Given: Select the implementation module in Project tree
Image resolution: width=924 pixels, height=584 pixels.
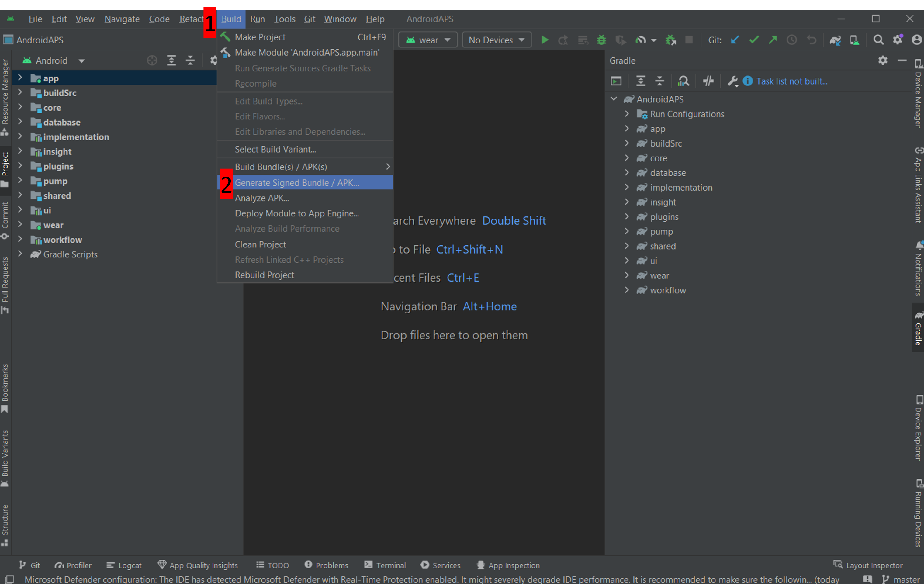Looking at the screenshot, I should 76,136.
